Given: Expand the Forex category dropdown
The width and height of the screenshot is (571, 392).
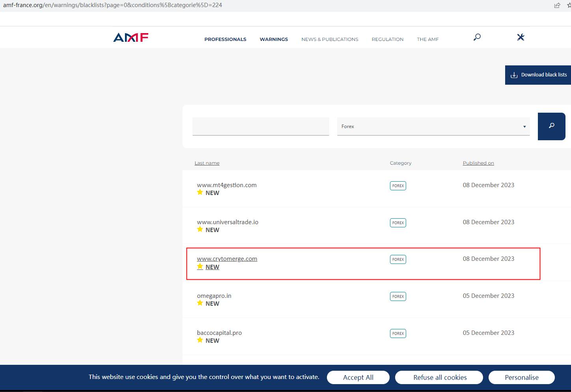Looking at the screenshot, I should click(x=433, y=126).
